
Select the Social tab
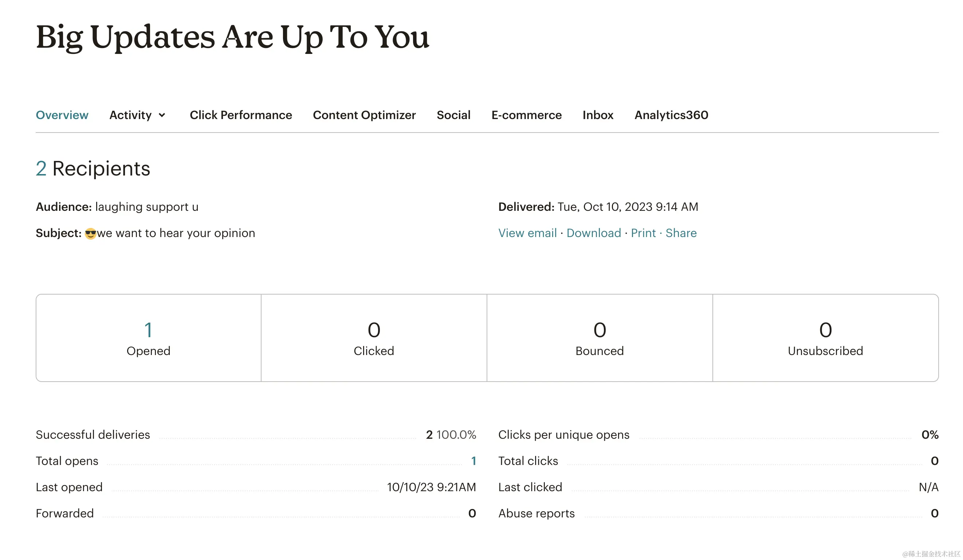(453, 115)
